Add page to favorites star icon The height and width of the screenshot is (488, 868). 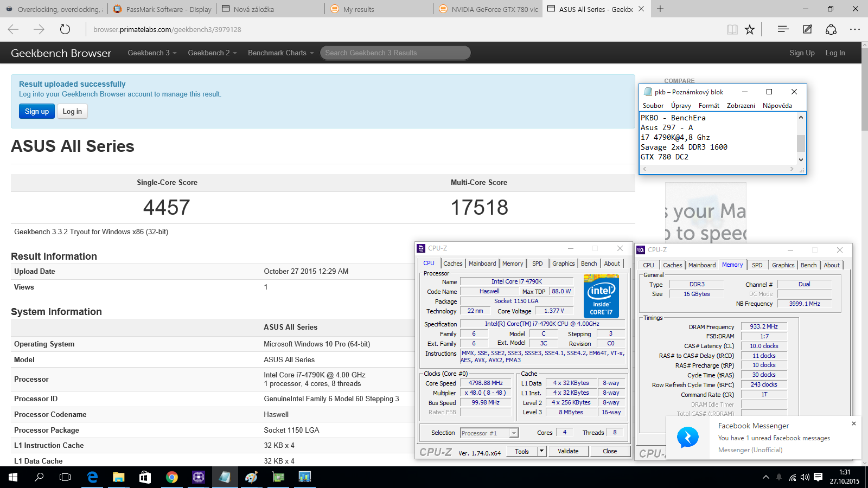(750, 29)
